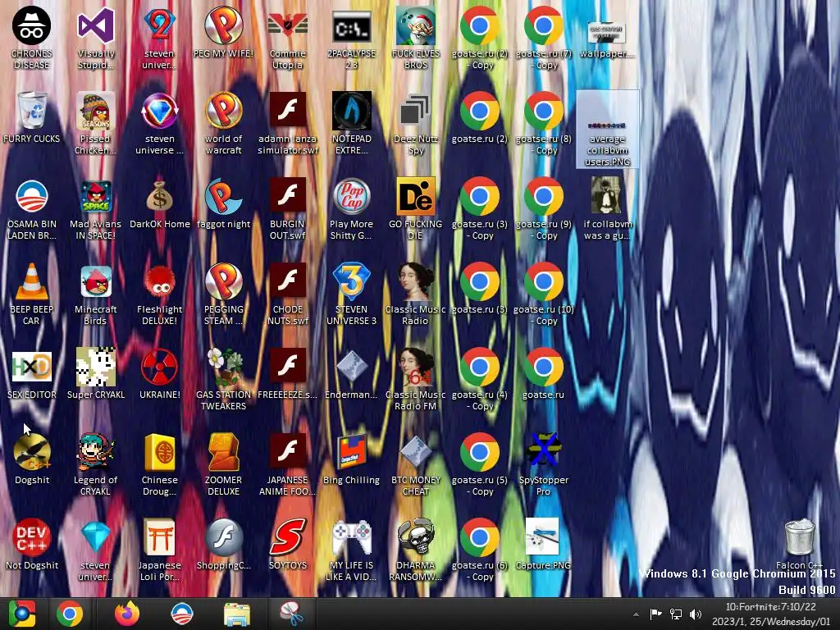Open the UKRAINE! radiation symbol icon

click(x=160, y=374)
